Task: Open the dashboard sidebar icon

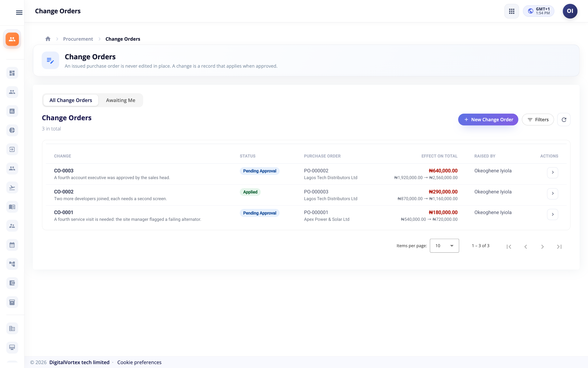Action: (x=12, y=73)
